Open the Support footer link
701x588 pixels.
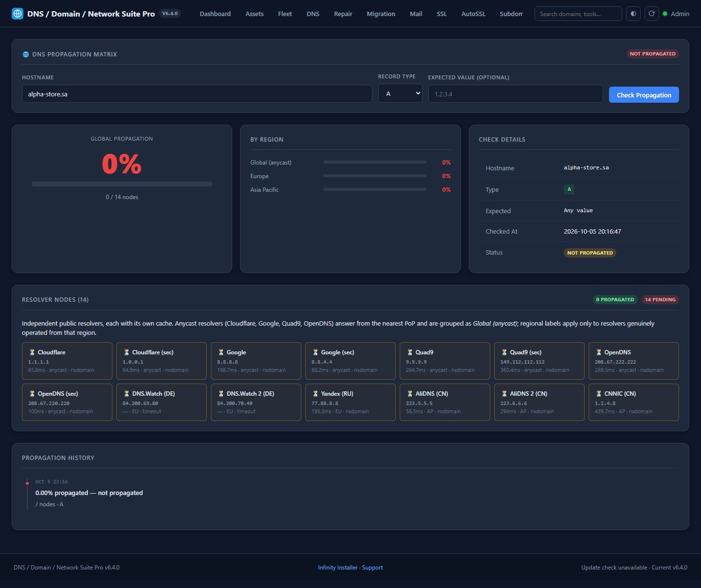tap(372, 568)
